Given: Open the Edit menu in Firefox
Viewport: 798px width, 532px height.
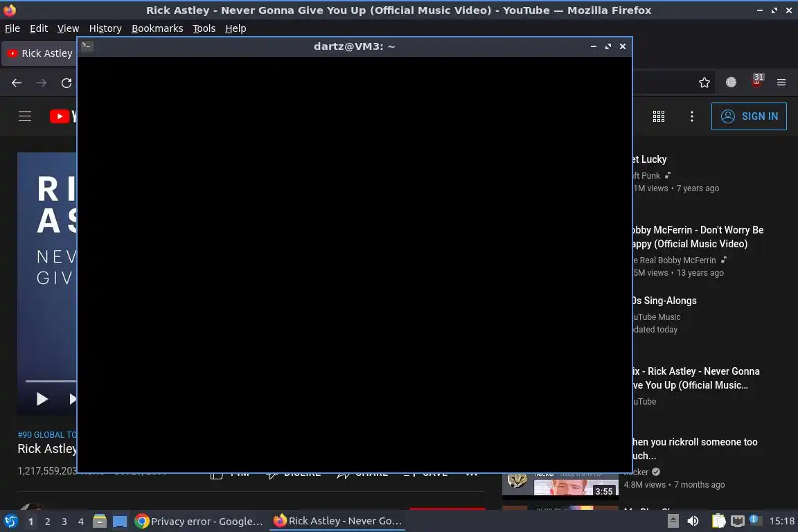Looking at the screenshot, I should coord(39,28).
